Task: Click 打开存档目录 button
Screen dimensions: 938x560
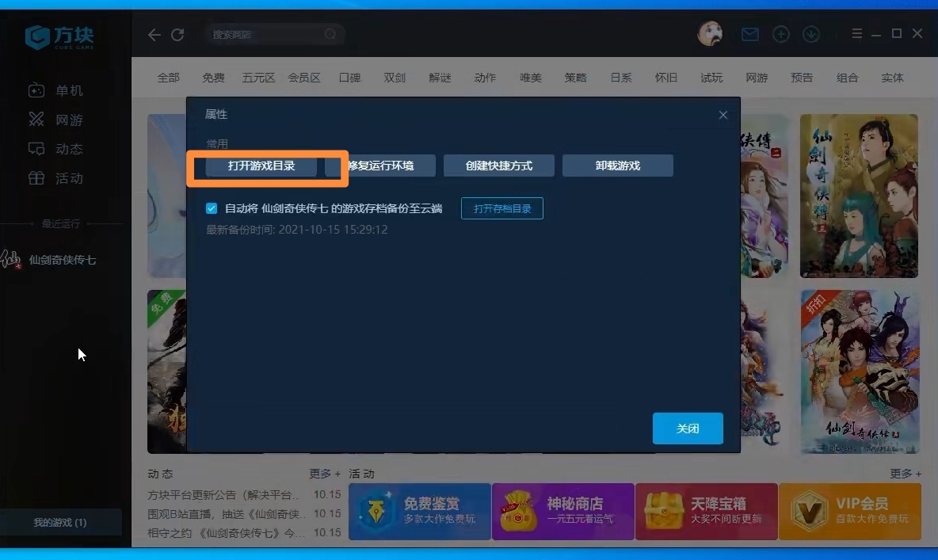Action: 502,209
